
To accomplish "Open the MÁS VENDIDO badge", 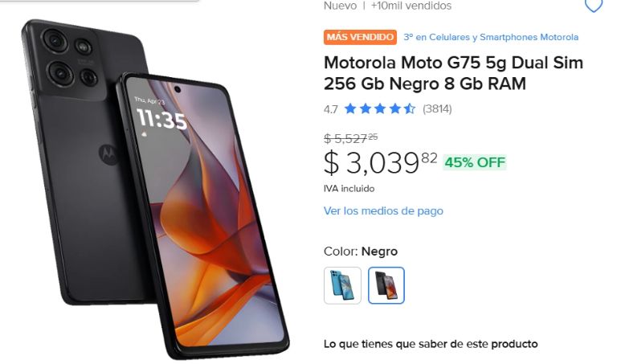I will click(360, 38).
